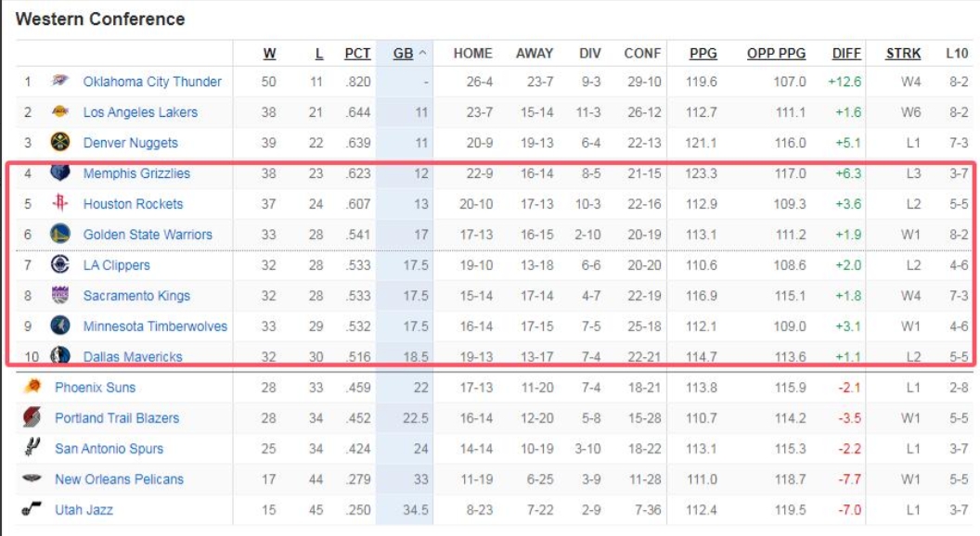The height and width of the screenshot is (536, 980).
Task: Click the Memphis Grizzlies logo icon
Action: [60, 173]
